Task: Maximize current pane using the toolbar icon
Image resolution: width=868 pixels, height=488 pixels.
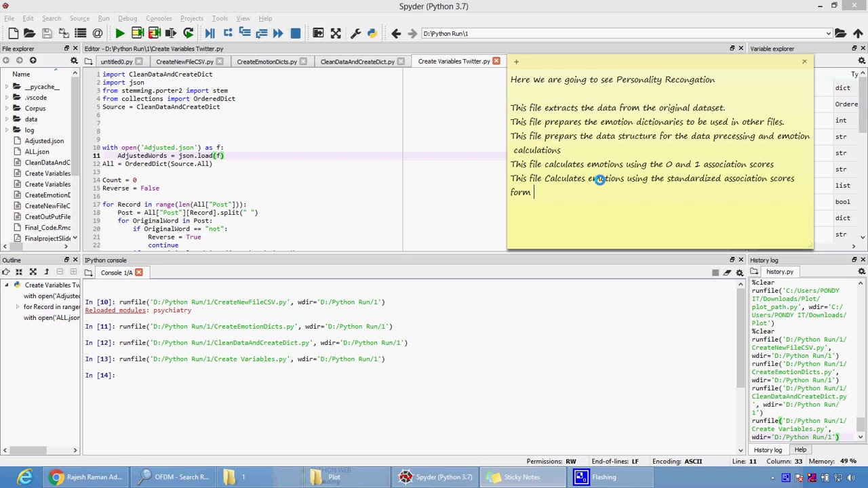Action: (x=318, y=33)
